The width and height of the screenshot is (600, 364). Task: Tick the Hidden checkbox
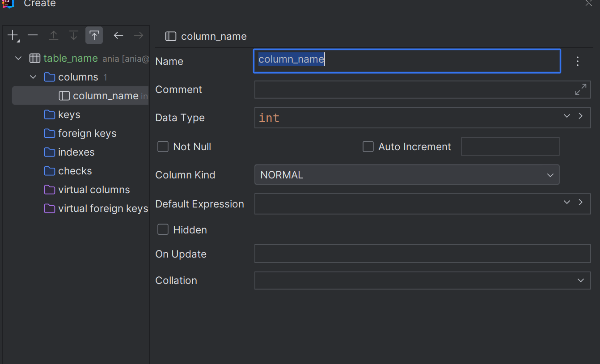[163, 229]
